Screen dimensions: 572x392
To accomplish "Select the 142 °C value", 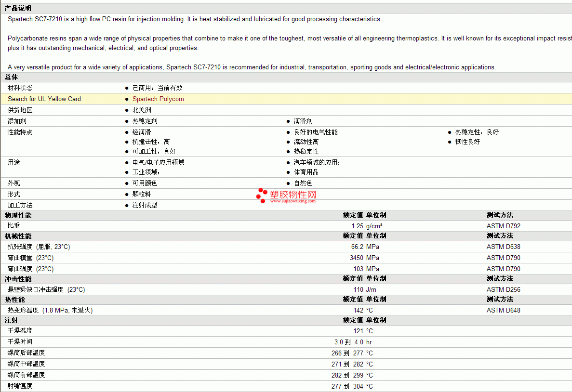I will [x=363, y=310].
